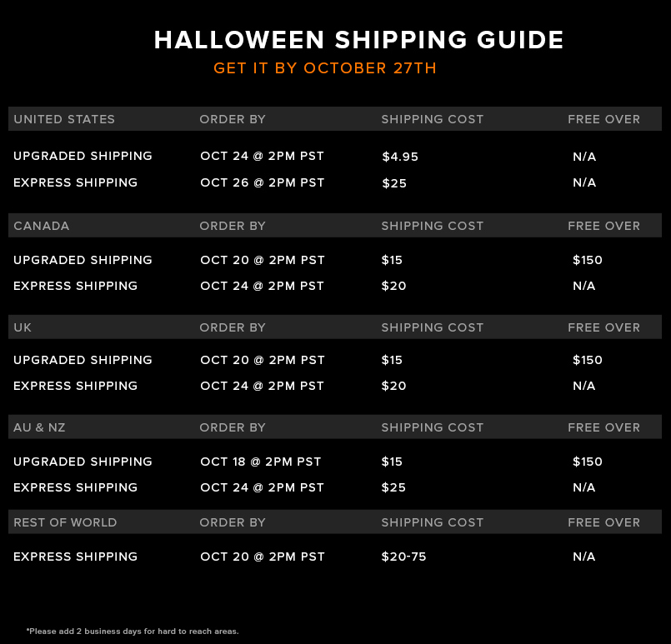
Task: Select Express Shipping under Rest of World
Action: pyautogui.click(x=75, y=557)
